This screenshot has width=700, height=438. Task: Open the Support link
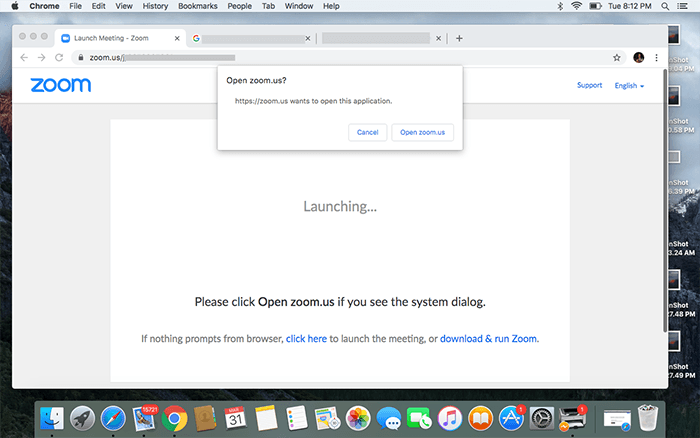point(589,85)
